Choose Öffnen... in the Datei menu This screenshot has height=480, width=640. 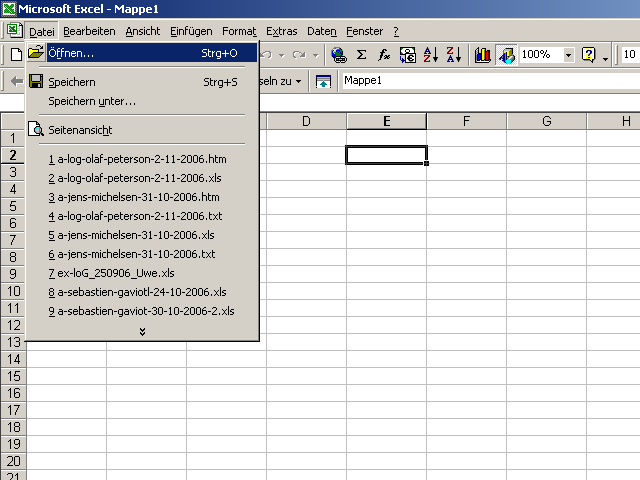click(x=142, y=53)
